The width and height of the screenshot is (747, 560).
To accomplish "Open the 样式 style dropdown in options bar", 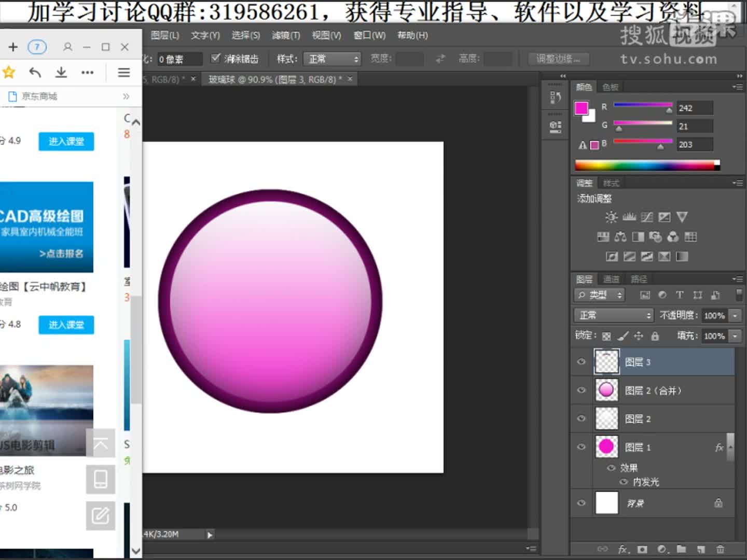I will click(x=332, y=59).
